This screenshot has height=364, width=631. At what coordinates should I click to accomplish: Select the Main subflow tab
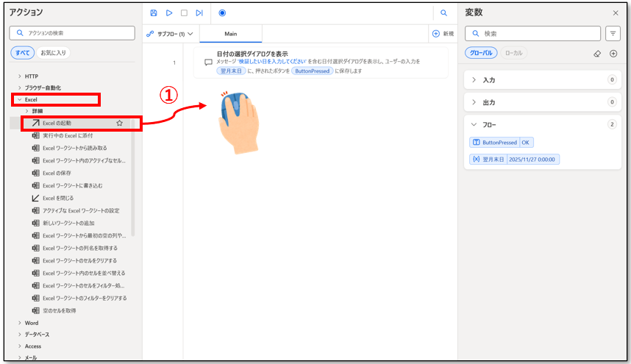click(x=230, y=34)
